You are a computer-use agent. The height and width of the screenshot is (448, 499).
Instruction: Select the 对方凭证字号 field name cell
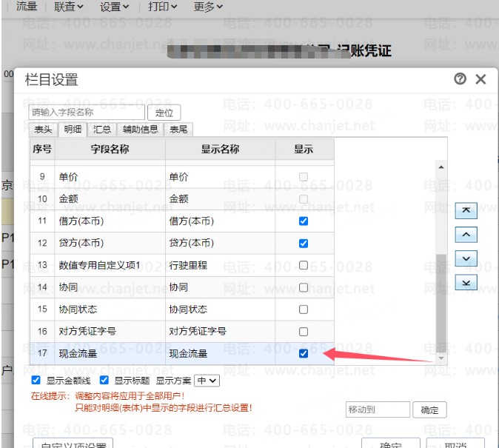(x=110, y=332)
